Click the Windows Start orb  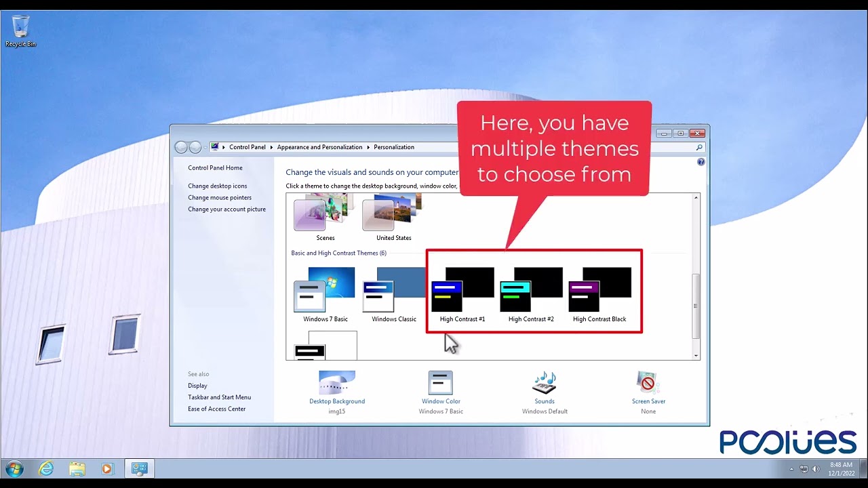(x=14, y=468)
